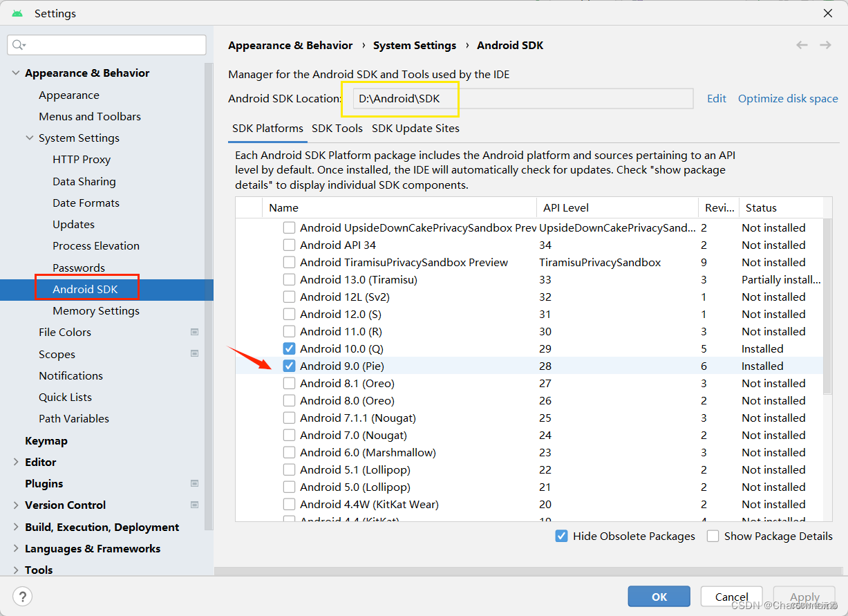Expand the Editor settings section
Image resolution: width=848 pixels, height=616 pixels.
15,462
